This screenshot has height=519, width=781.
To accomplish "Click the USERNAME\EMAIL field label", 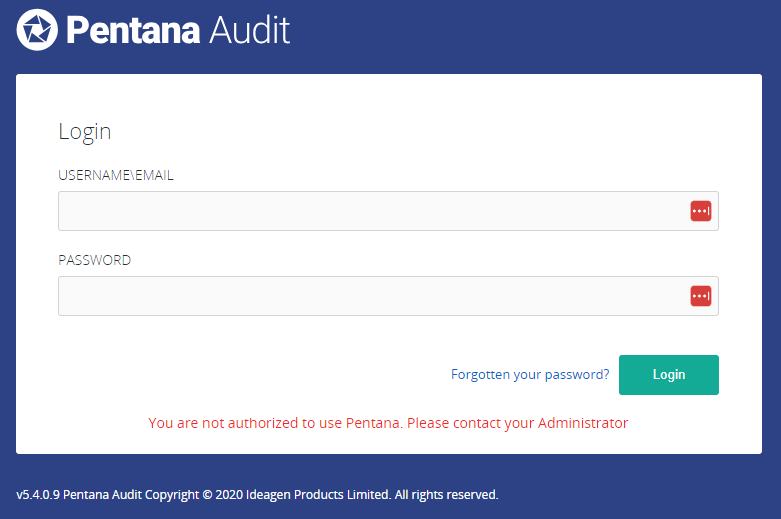I will pos(116,175).
